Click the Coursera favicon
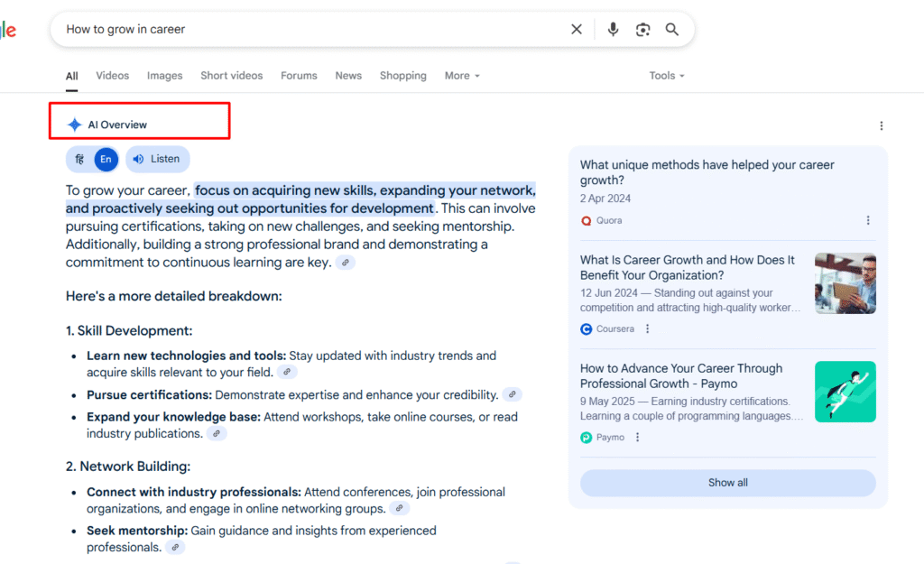 click(586, 328)
